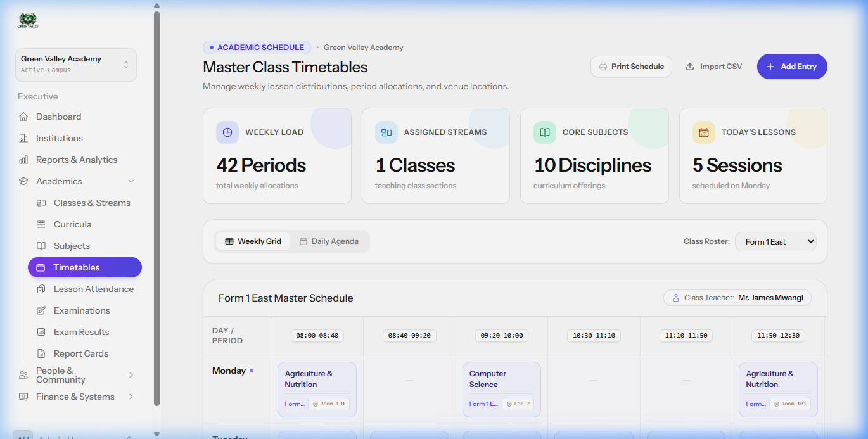Click the 5 Sessions stat value
This screenshot has height=439, width=868.
tap(737, 165)
